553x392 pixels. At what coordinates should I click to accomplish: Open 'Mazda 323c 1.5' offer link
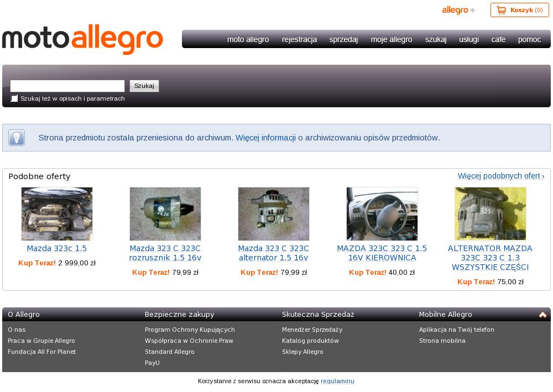[57, 249]
